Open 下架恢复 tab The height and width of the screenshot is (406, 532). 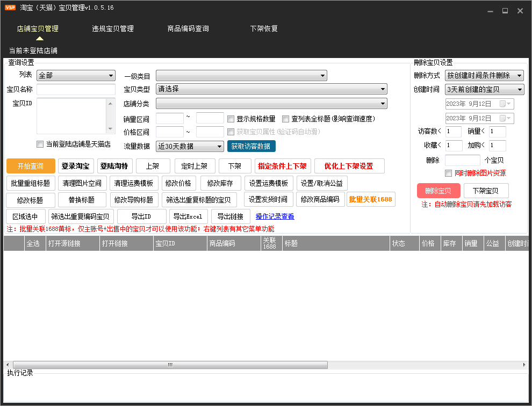[x=264, y=29]
